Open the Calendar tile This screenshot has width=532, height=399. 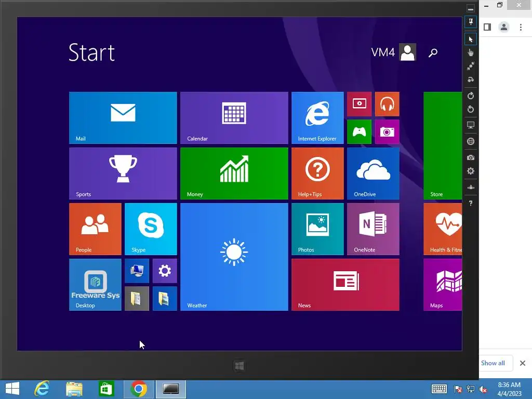(x=234, y=118)
